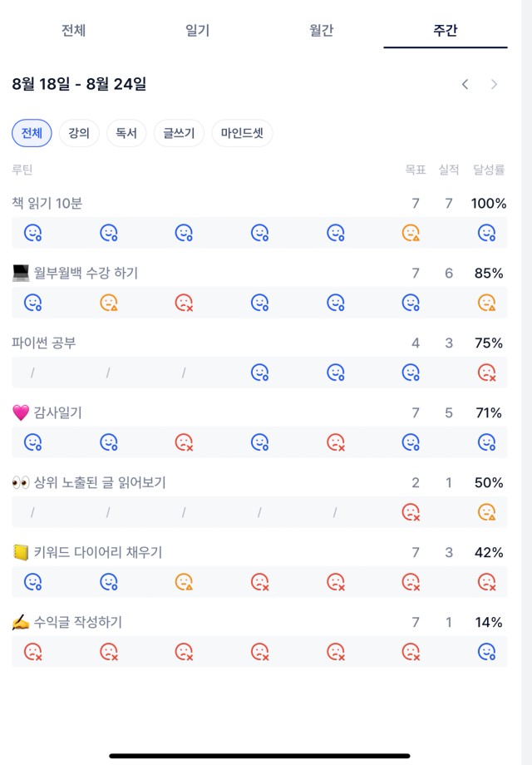This screenshot has height=765, width=532.
Task: Click the orange face in 상위 노출된 글 읽어보기 row
Action: click(x=486, y=511)
